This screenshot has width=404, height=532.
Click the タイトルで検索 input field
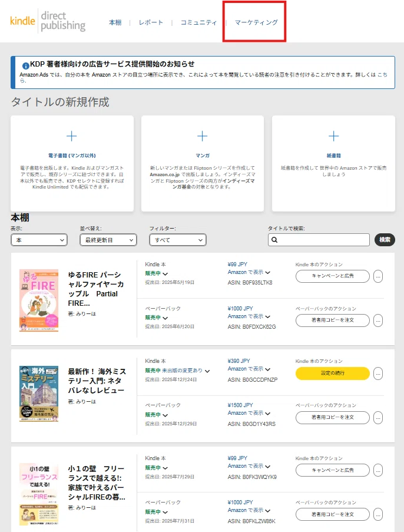tap(319, 240)
